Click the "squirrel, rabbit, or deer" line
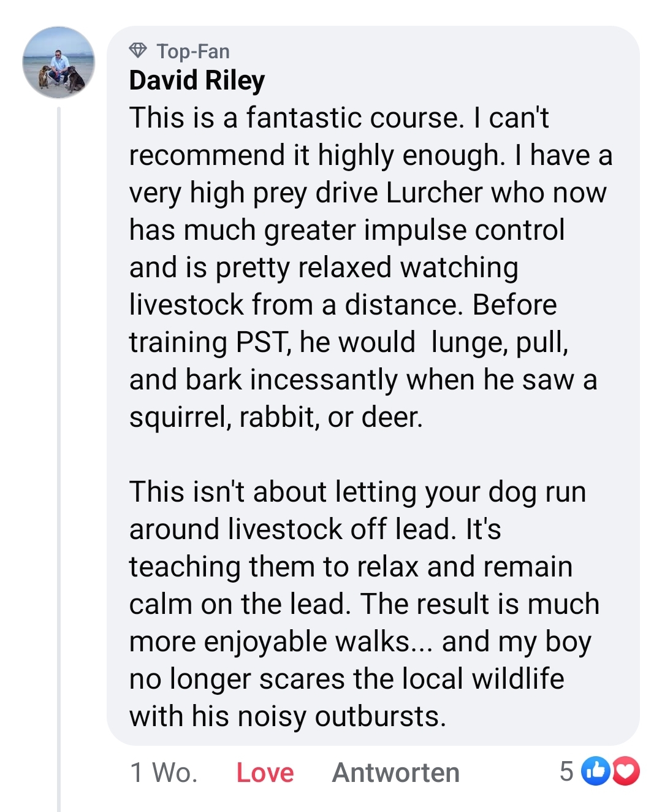This screenshot has height=812, width=662. (x=276, y=417)
